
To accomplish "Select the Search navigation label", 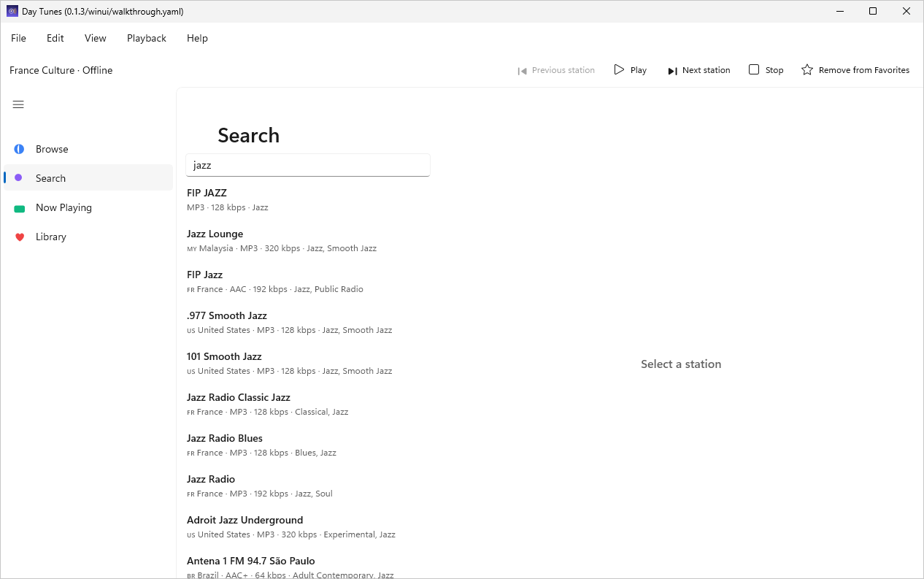I will 50,178.
